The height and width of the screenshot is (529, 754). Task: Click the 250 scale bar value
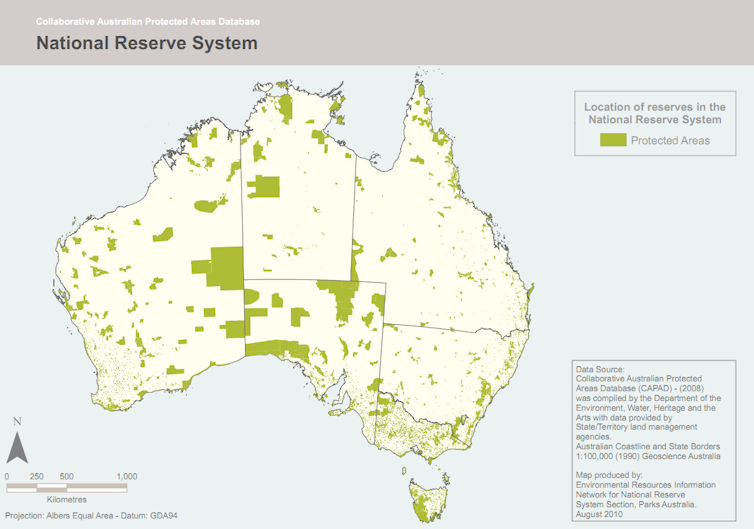coord(37,477)
